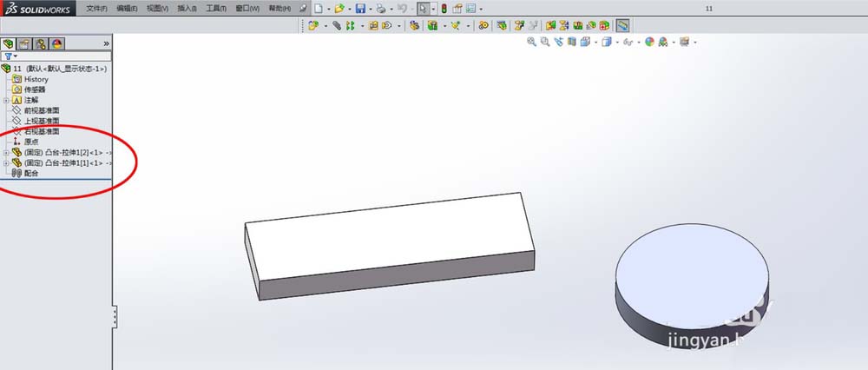Open the Select tool dropdown arrow
Image resolution: width=868 pixels, height=370 pixels.
point(433,9)
